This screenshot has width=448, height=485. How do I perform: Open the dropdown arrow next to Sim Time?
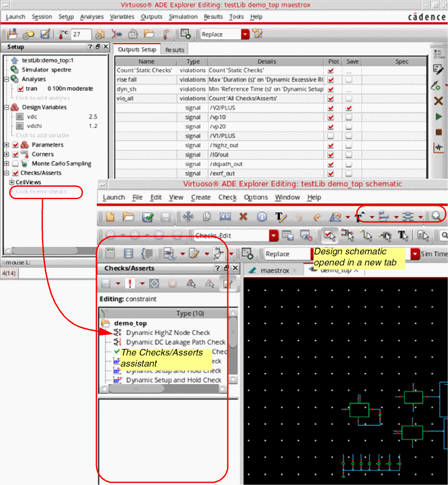[x=415, y=254]
